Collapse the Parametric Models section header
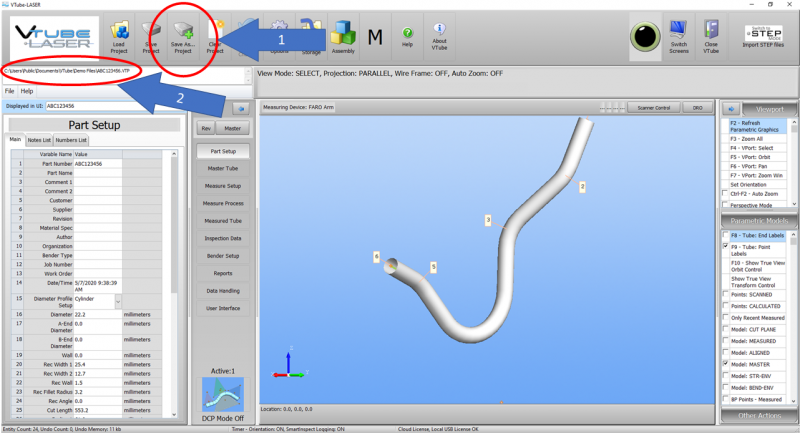The image size is (800, 433). [x=759, y=221]
